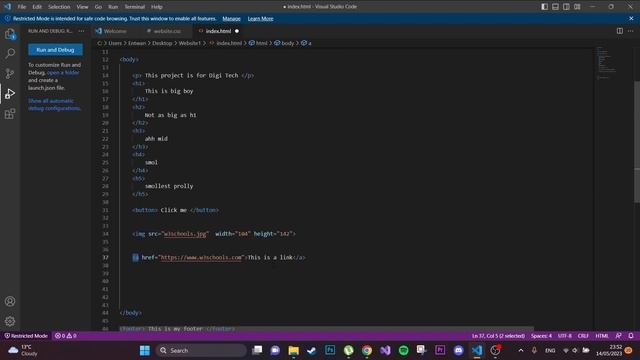The image size is (640, 360).
Task: Open Google Chrome from the taskbar
Action: (x=367, y=350)
